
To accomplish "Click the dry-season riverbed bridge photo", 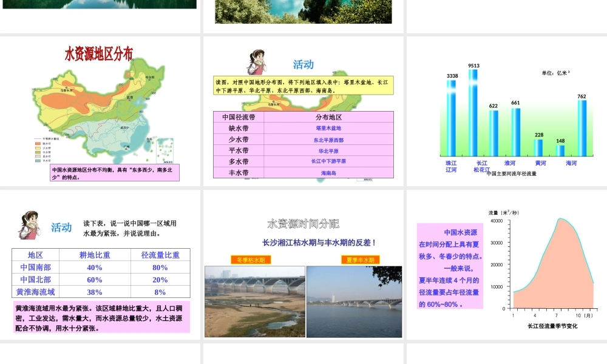I will click(x=255, y=302).
